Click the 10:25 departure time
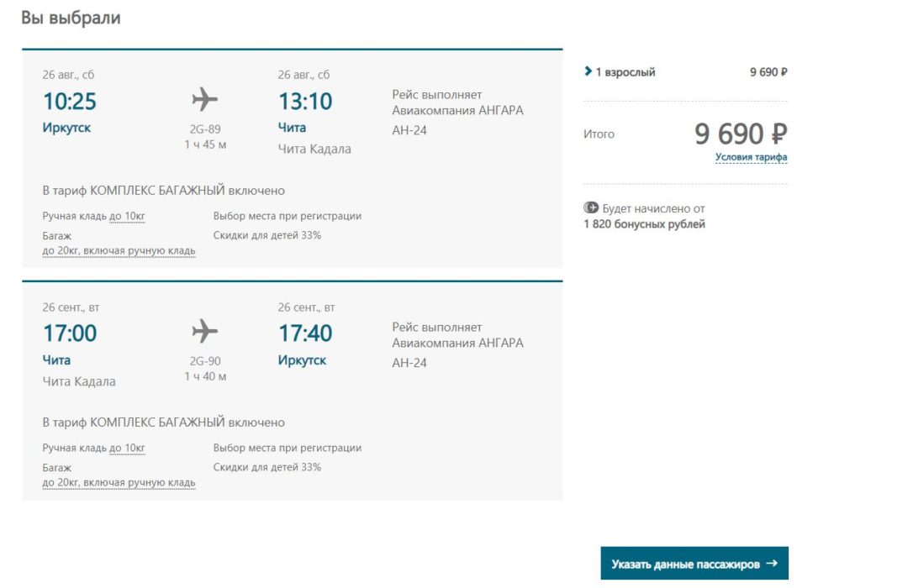The width and height of the screenshot is (913, 588). click(x=70, y=102)
